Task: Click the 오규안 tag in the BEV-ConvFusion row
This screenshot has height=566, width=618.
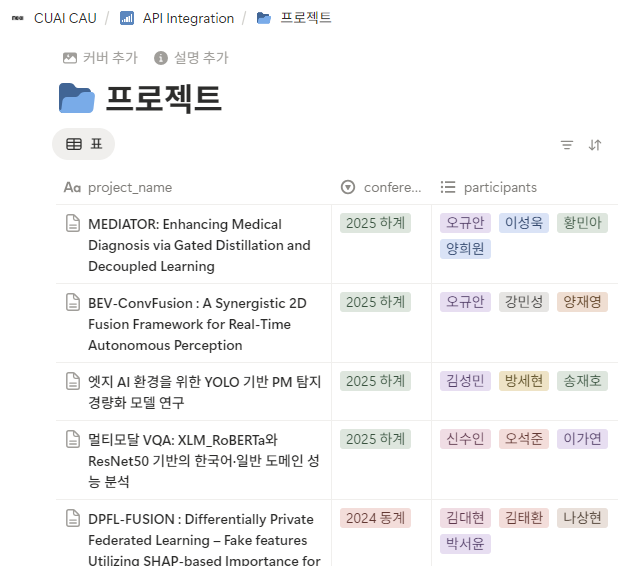Action: pyautogui.click(x=465, y=302)
